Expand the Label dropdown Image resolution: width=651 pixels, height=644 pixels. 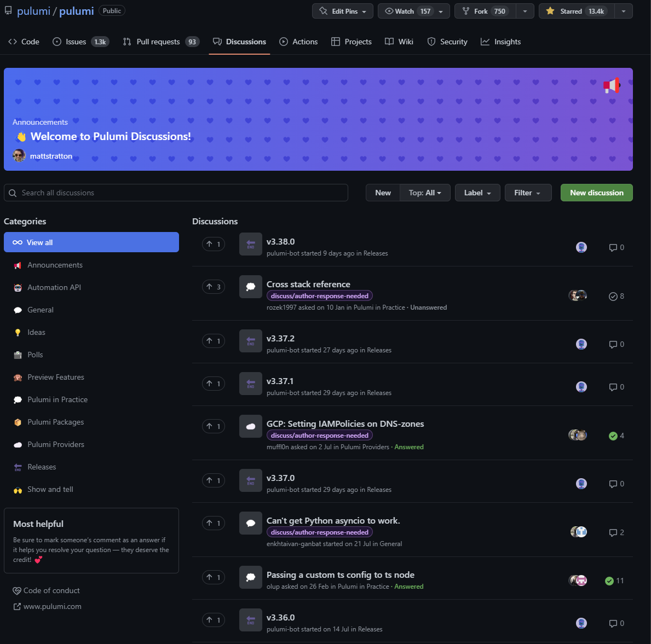point(477,193)
